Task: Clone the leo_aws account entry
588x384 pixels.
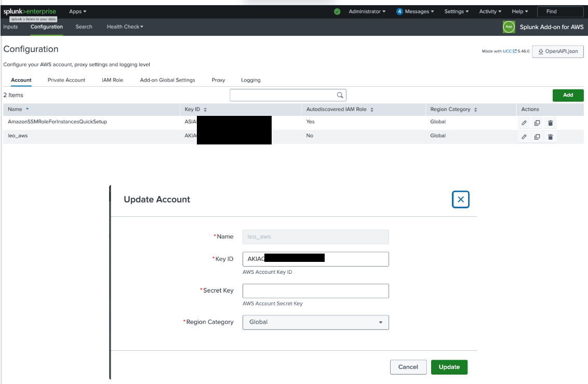Action: (537, 137)
